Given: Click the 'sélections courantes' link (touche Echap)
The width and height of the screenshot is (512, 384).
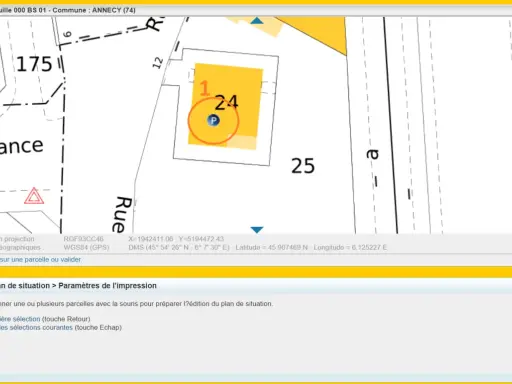Looking at the screenshot, I should [36, 327].
